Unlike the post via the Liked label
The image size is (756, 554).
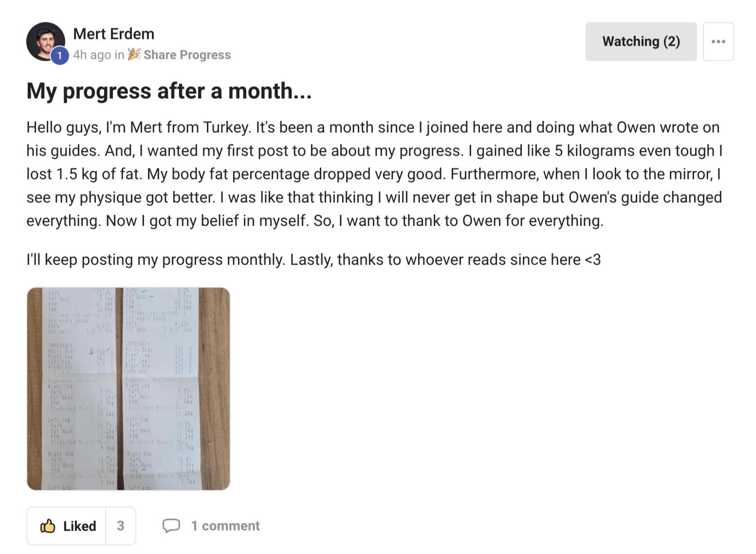coord(79,526)
